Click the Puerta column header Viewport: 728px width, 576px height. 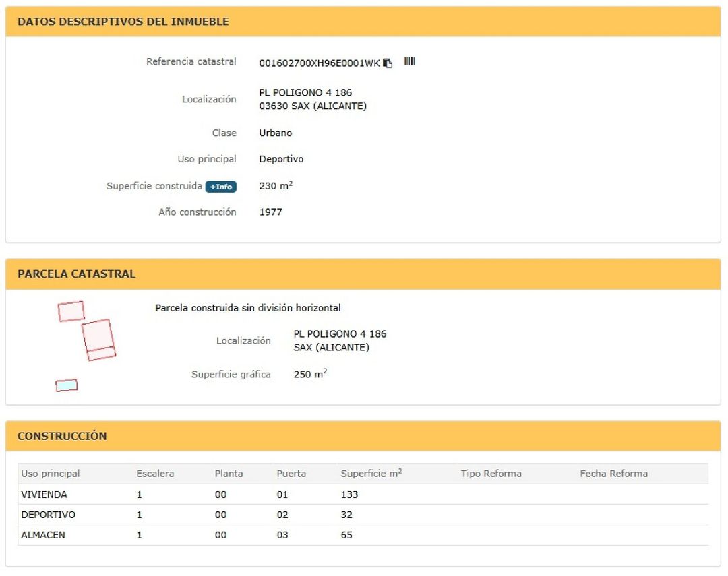click(291, 474)
